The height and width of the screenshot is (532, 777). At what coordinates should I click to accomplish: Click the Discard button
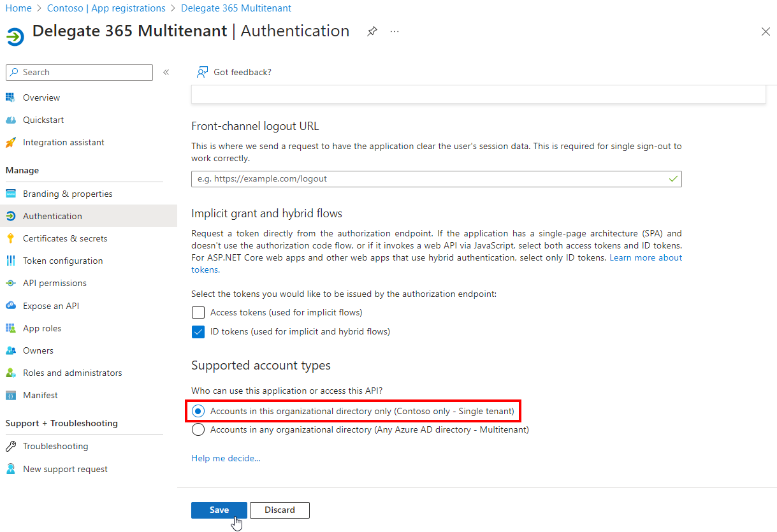[280, 510]
